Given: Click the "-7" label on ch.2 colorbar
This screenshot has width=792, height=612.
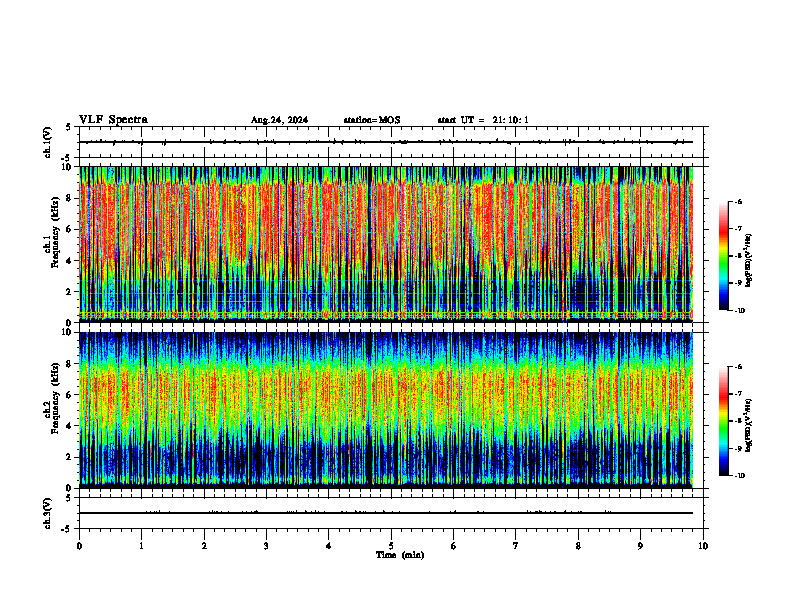Looking at the screenshot, I should click(738, 394).
